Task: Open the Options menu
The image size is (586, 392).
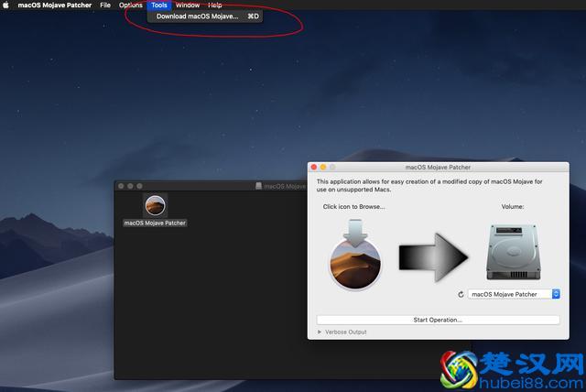Action: pos(130,5)
